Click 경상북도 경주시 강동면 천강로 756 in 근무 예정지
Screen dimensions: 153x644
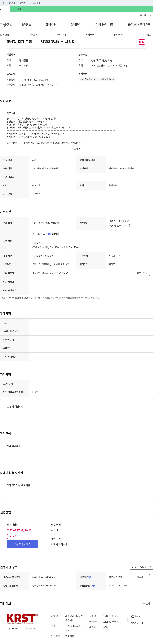point(50,273)
